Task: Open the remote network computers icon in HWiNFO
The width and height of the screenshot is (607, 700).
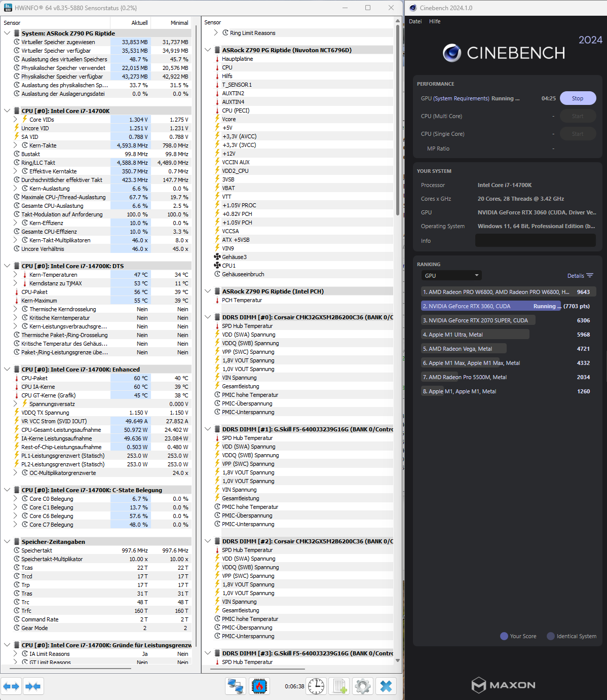Action: click(236, 686)
